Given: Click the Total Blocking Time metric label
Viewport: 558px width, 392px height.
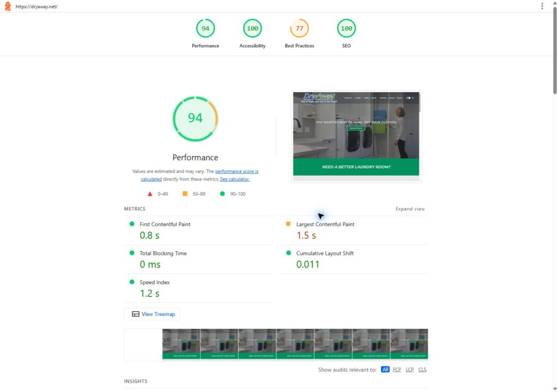Looking at the screenshot, I should coord(163,253).
